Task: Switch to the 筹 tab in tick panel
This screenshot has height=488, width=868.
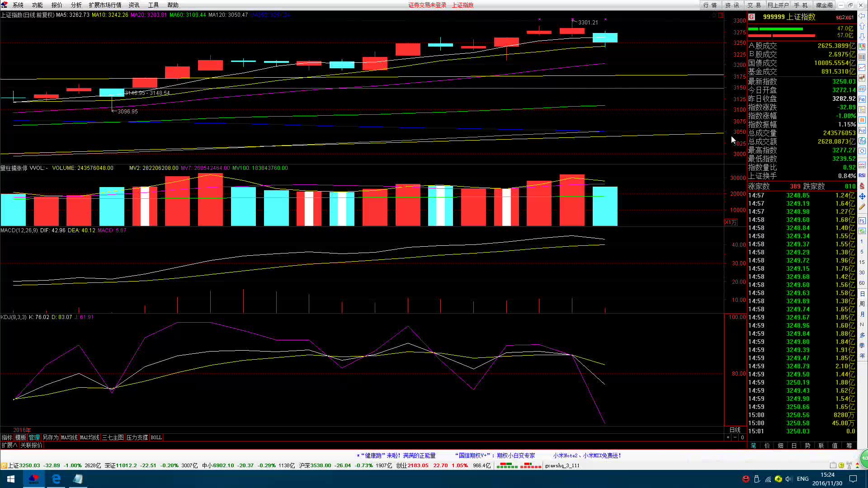Action: (849, 446)
